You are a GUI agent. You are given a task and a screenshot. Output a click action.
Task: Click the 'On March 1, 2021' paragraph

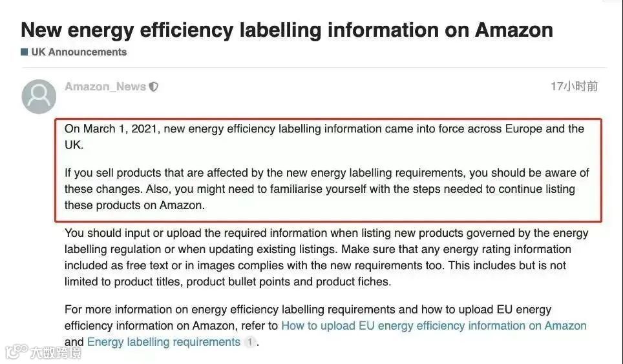tap(324, 137)
